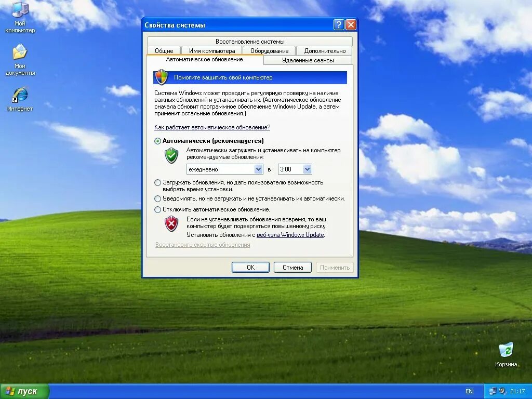Open the ежедневно frequency dropdown
Viewport: 532px width, 399px height.
pyautogui.click(x=225, y=169)
